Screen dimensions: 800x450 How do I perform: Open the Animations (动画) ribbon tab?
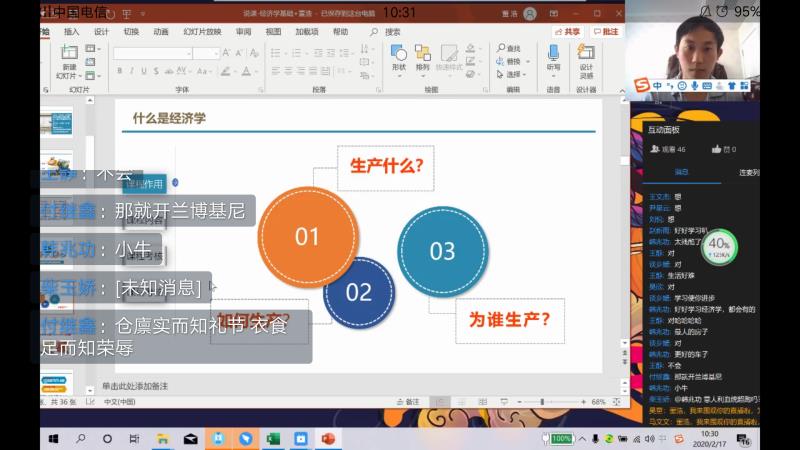click(x=161, y=31)
